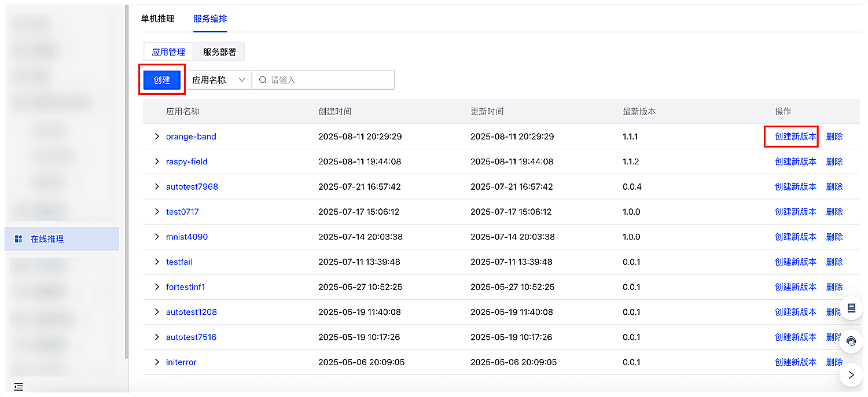Open 在线推理 via its sidebar icon
Screen dimensions: 868x397
pyautogui.click(x=19, y=239)
